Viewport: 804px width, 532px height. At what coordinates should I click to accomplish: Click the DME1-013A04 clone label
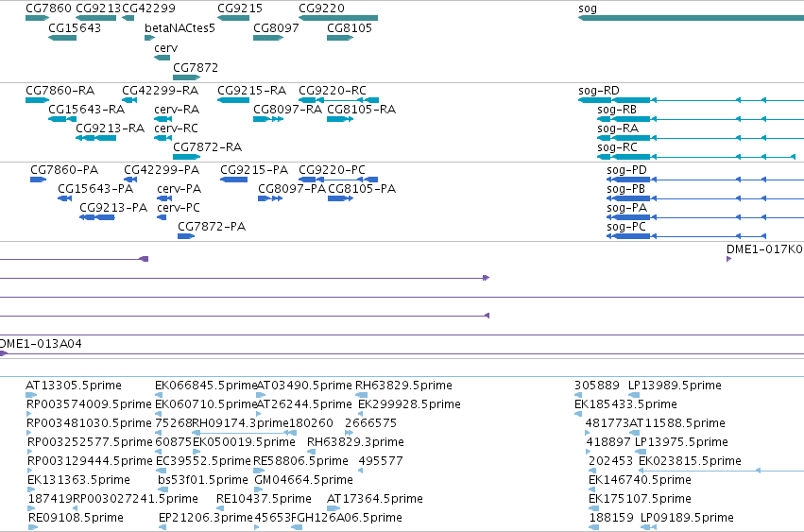[41, 344]
